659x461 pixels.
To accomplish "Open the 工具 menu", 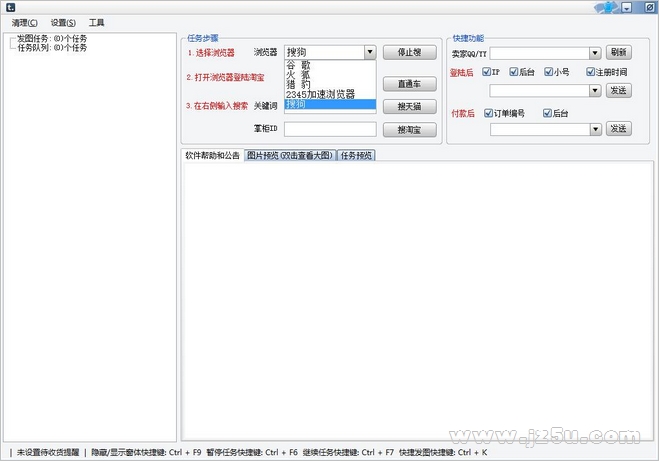I will click(x=96, y=22).
